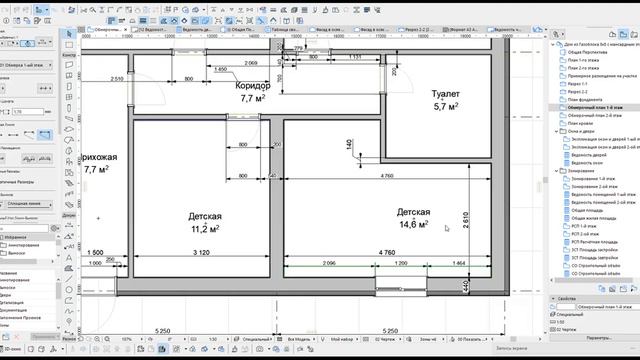Switch to the Section 2-2 tab
The width and height of the screenshot is (640, 360).
(418, 29)
